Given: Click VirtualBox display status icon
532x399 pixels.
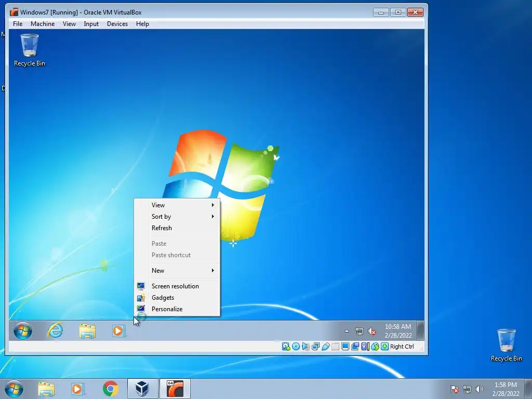Looking at the screenshot, I should 345,347.
